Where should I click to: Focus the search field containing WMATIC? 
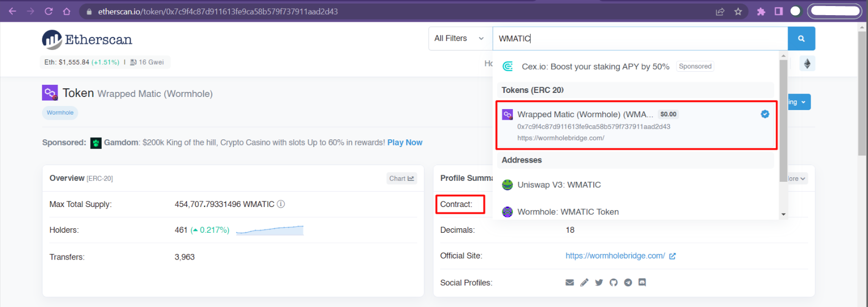tap(640, 38)
